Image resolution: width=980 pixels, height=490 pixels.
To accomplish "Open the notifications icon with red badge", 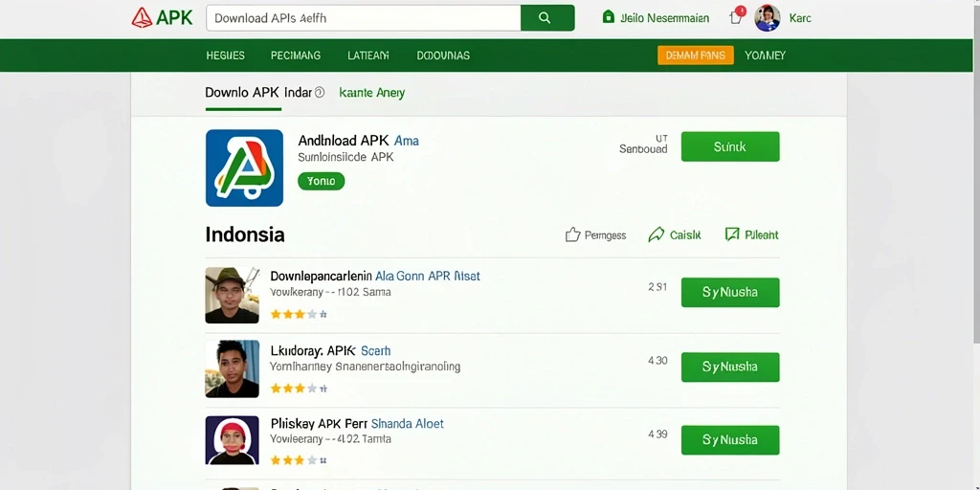I will [737, 15].
